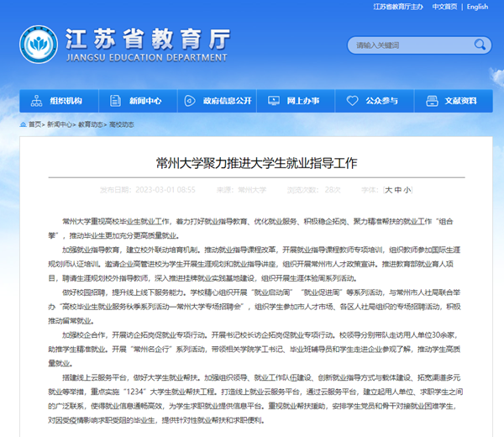
Task: Click the breadcrumb home icon
Action: click(x=21, y=124)
